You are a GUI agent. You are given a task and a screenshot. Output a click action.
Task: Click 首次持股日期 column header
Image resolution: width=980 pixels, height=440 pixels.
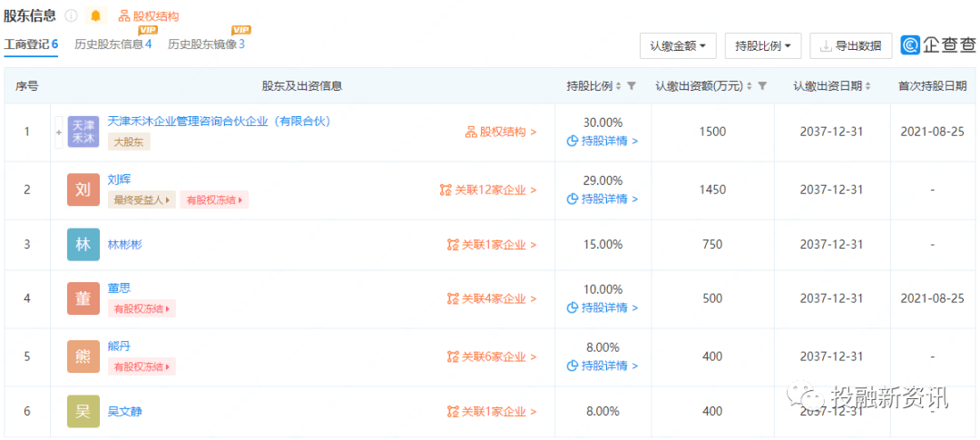pyautogui.click(x=932, y=86)
